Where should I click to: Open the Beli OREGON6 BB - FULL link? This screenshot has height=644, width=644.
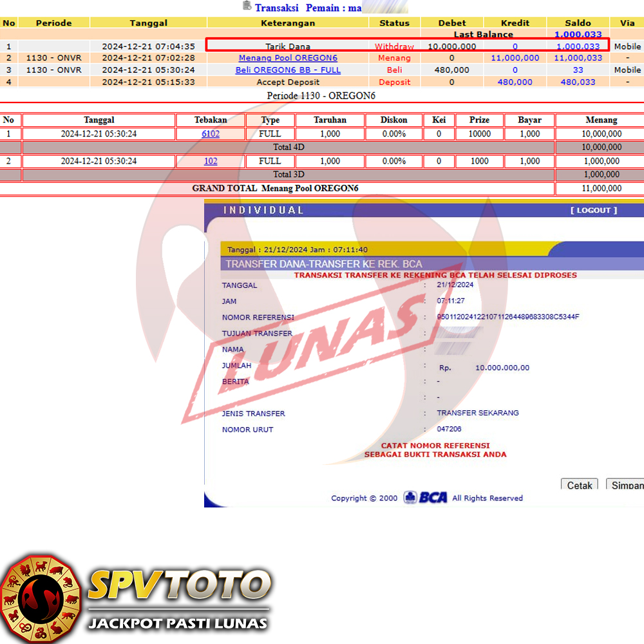click(x=288, y=70)
